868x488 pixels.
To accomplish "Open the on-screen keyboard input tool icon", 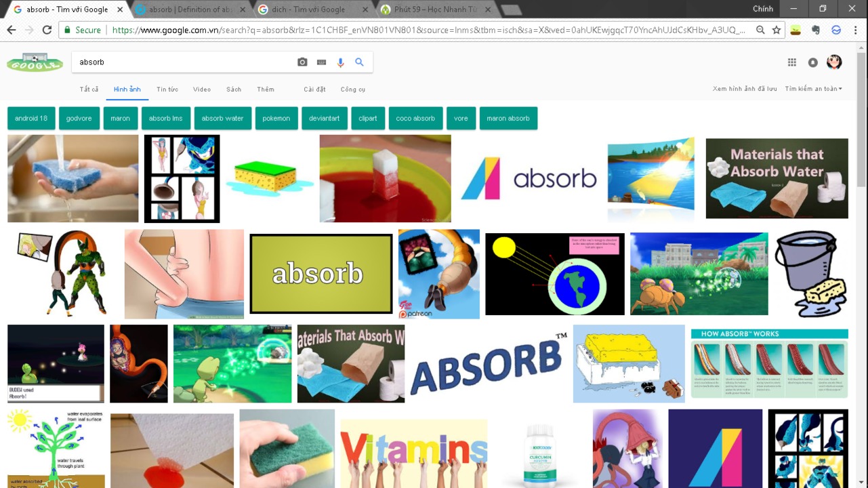I will 321,62.
